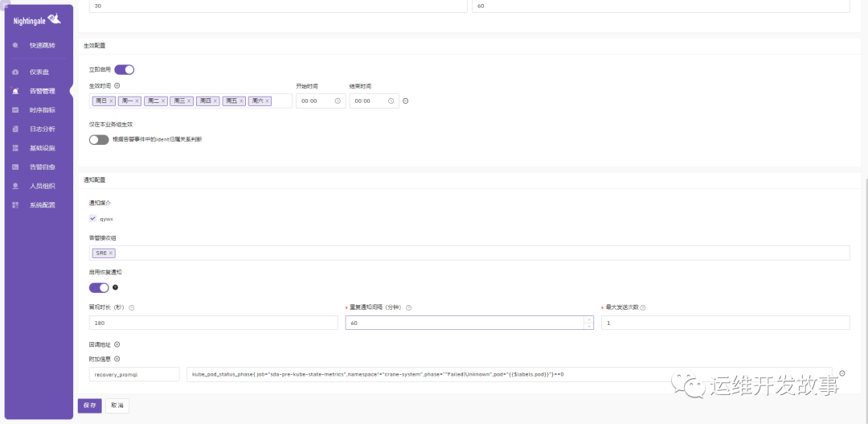Focus the 最大发送次数 field showing 1
This screenshot has width=868, height=424.
[726, 323]
